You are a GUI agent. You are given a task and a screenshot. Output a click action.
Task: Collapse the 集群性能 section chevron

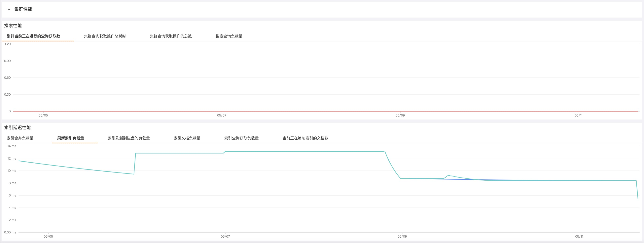[9, 10]
